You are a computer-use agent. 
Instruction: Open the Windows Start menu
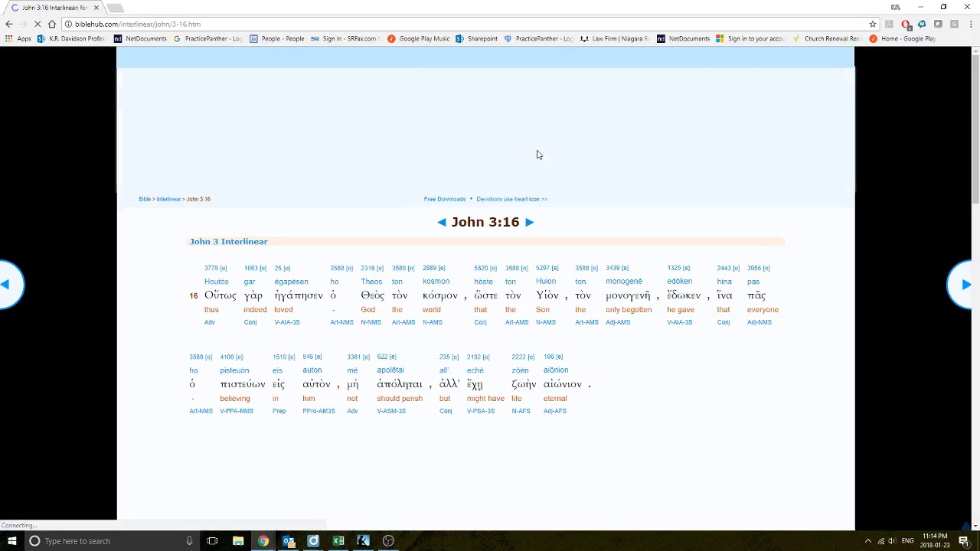pos(11,541)
